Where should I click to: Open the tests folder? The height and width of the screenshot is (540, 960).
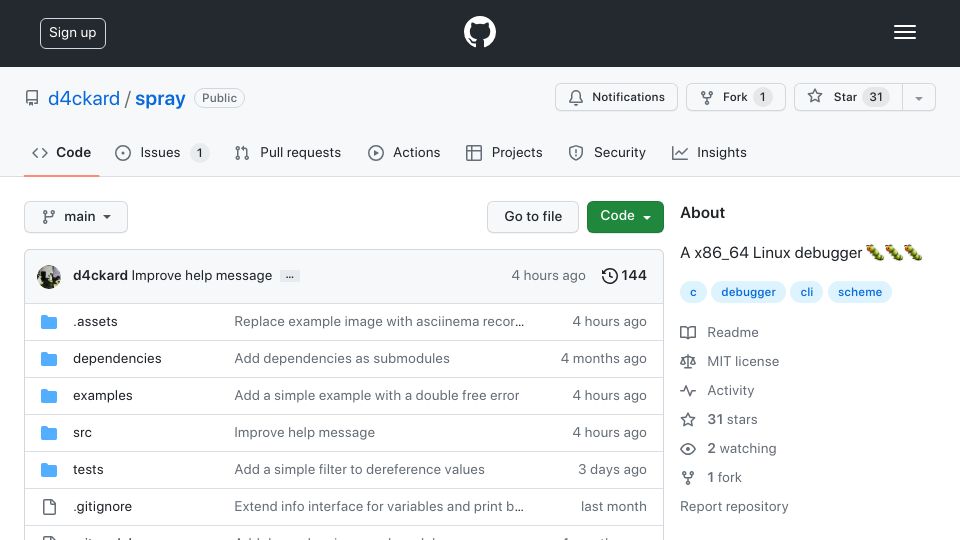[88, 470]
